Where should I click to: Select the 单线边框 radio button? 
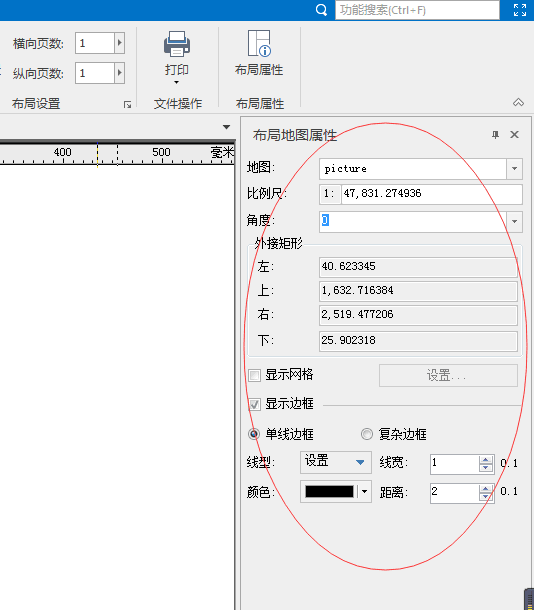pos(254,434)
